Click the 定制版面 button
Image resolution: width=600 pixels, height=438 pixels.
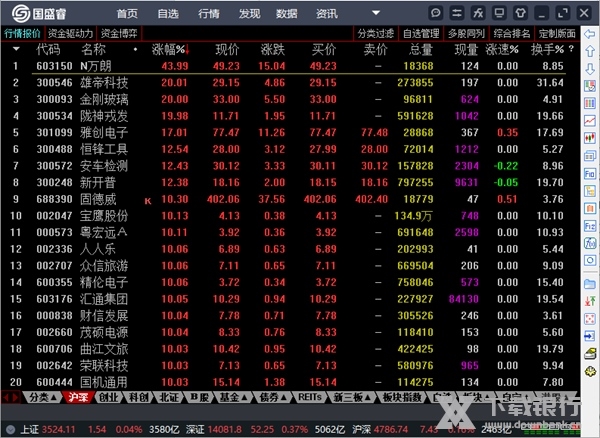click(x=557, y=34)
